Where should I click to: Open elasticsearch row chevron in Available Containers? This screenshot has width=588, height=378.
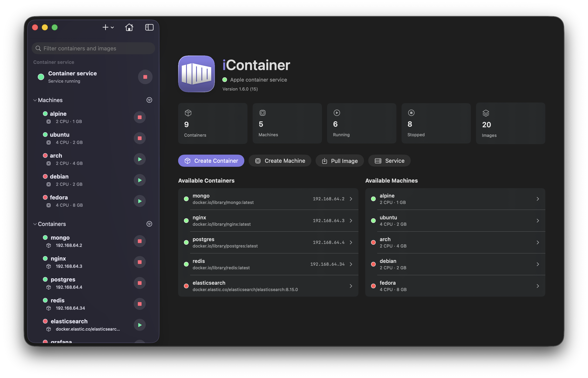pos(351,286)
